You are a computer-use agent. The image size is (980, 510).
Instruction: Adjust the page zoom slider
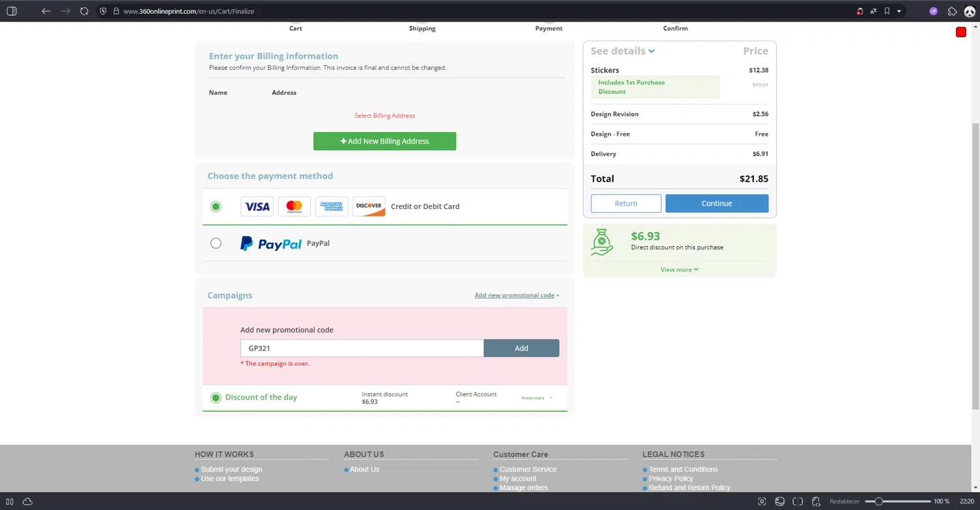pos(898,502)
